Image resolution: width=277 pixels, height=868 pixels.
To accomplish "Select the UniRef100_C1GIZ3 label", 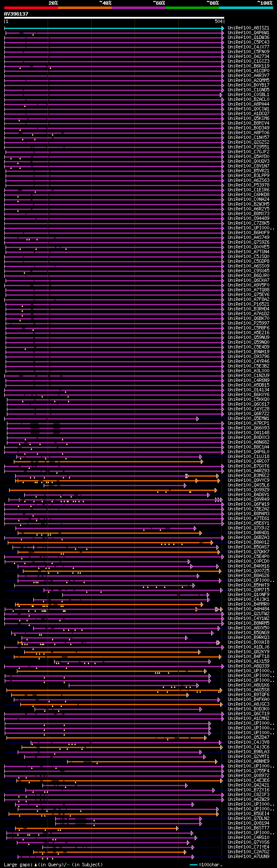I will [248, 61].
